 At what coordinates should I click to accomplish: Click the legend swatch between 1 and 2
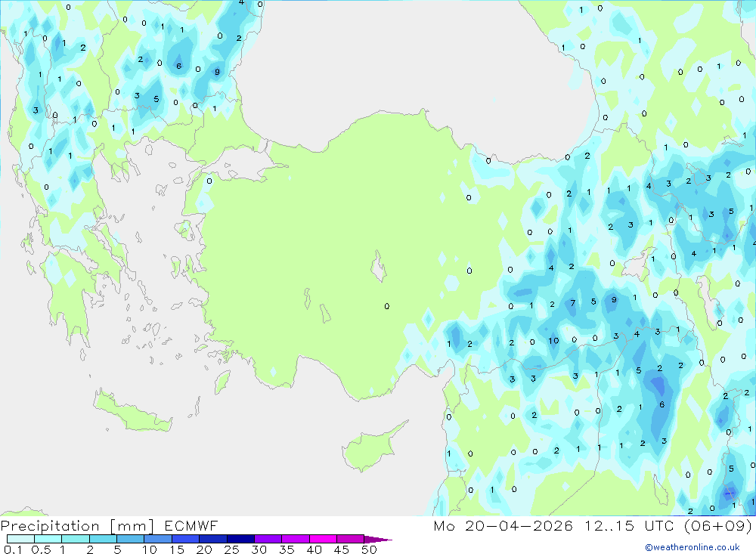tap(75, 539)
